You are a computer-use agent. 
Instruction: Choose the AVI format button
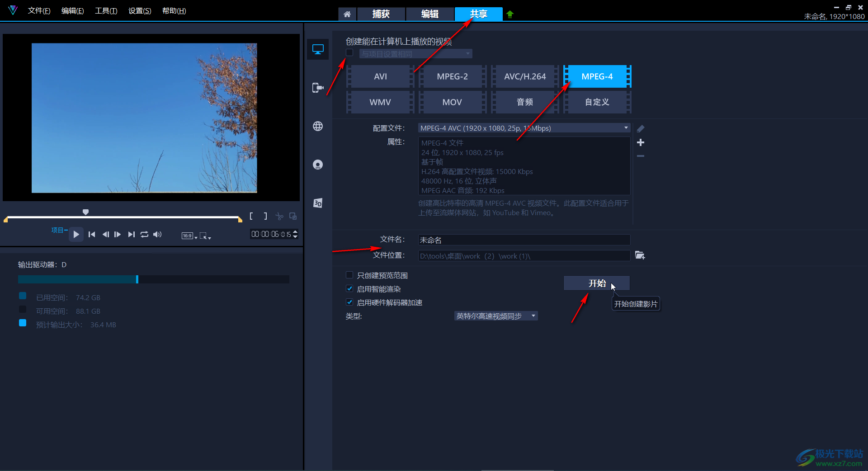[x=380, y=76]
